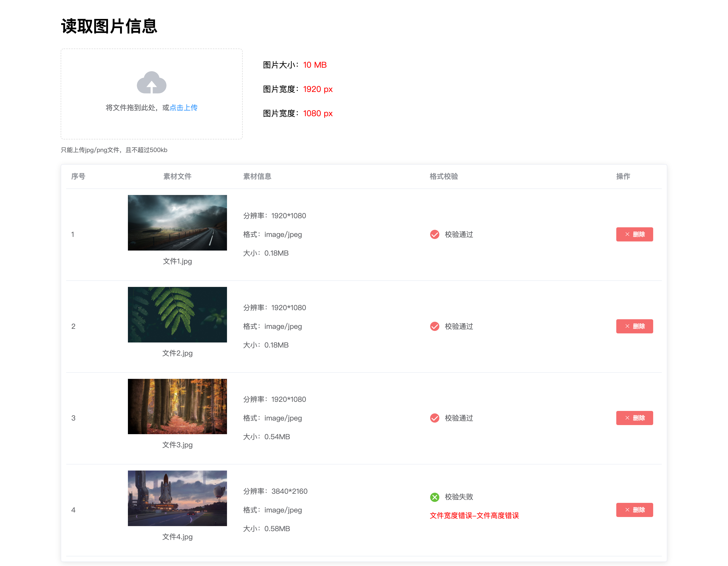Click the row number 2 cell
Image resolution: width=728 pixels, height=566 pixels.
coord(73,327)
